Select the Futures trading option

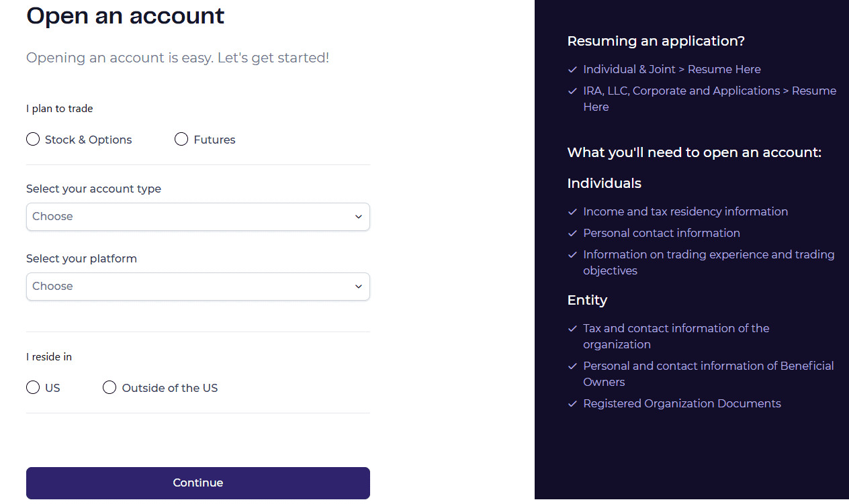point(181,139)
